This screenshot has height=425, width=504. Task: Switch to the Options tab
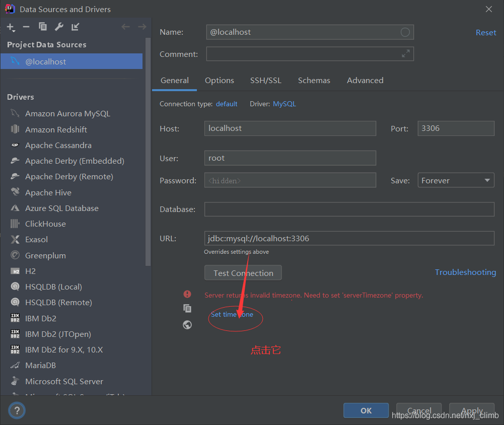pos(220,81)
